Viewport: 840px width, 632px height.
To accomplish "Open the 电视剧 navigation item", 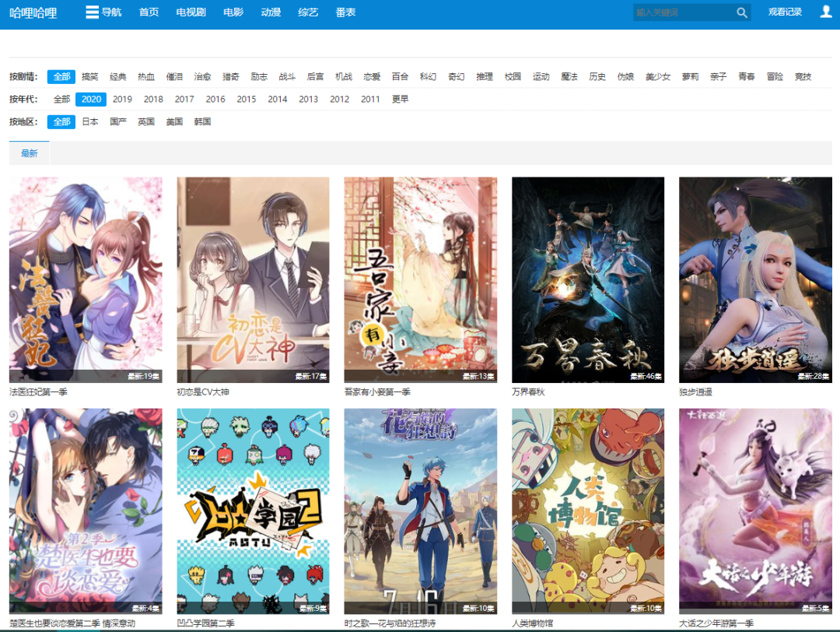I will click(191, 12).
